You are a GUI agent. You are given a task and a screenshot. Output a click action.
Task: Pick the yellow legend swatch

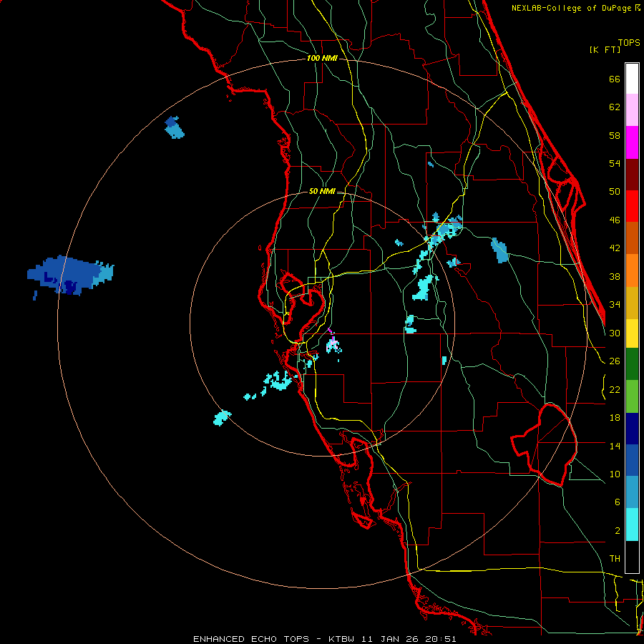tap(632, 333)
